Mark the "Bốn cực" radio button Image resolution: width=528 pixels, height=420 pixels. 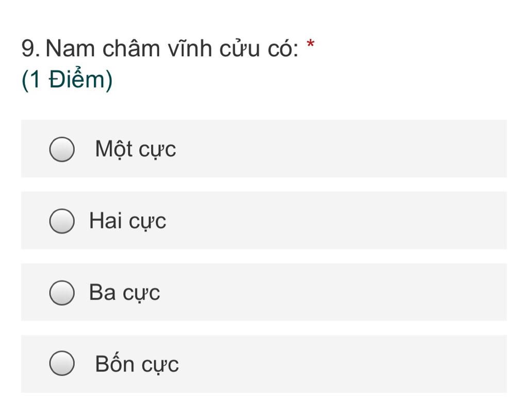[62, 363]
